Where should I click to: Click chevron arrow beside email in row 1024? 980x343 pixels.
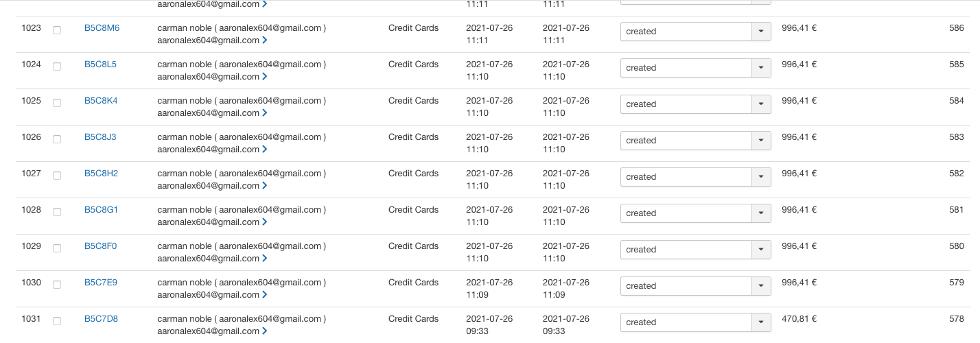coord(265,77)
